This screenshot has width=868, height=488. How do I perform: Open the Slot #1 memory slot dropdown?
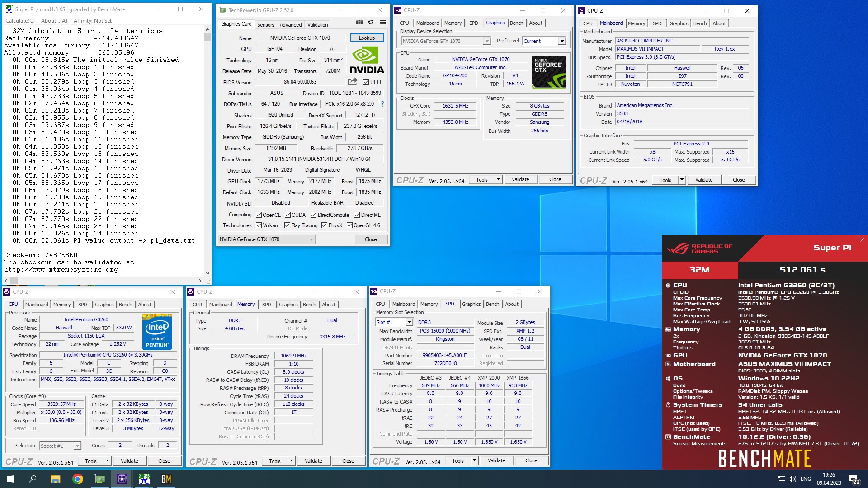point(394,322)
